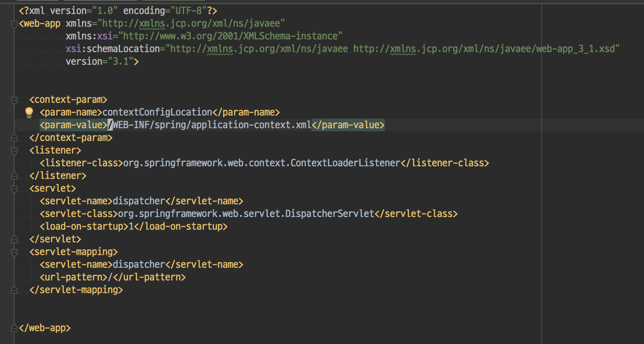Viewport: 644px width, 344px height.
Task: Place cursor in /WEB-INF/spring/application-context.xml path
Action: pos(210,125)
